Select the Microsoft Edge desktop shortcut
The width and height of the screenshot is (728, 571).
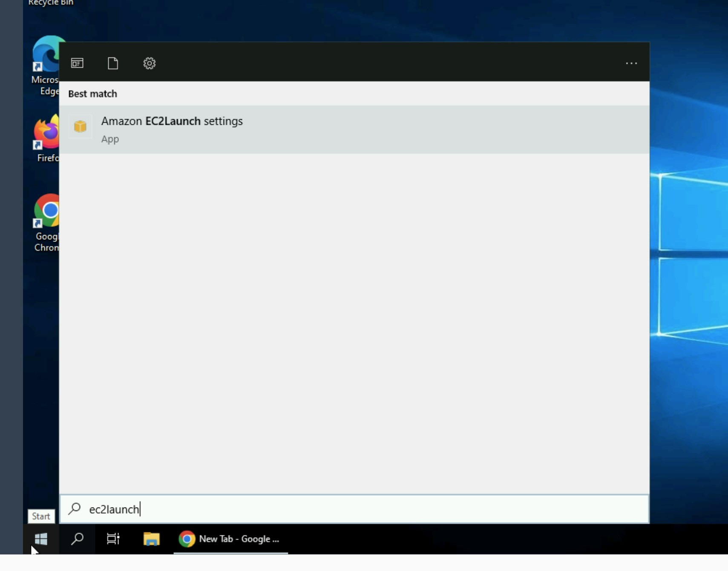(x=46, y=66)
